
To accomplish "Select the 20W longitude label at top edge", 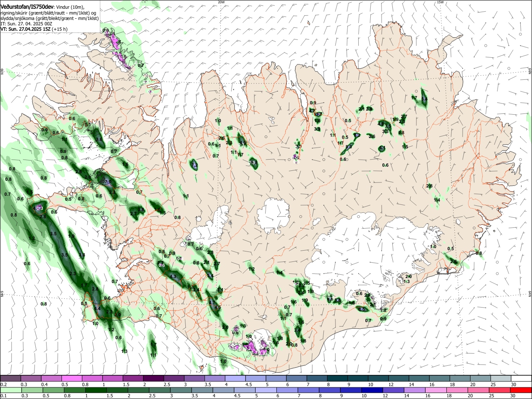I will point(221,2).
